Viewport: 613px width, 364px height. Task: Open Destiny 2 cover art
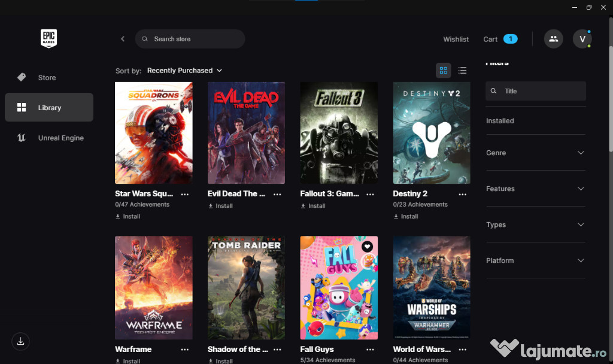click(432, 133)
